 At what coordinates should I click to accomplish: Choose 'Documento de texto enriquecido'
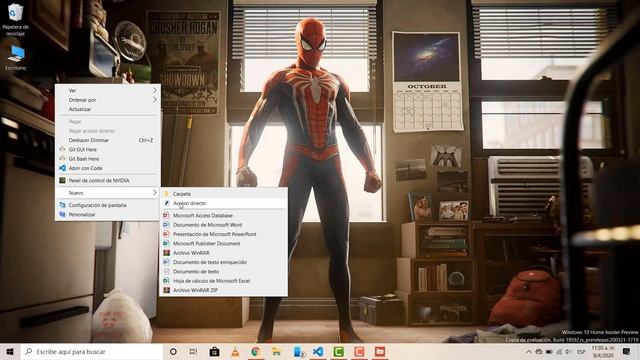[224, 262]
